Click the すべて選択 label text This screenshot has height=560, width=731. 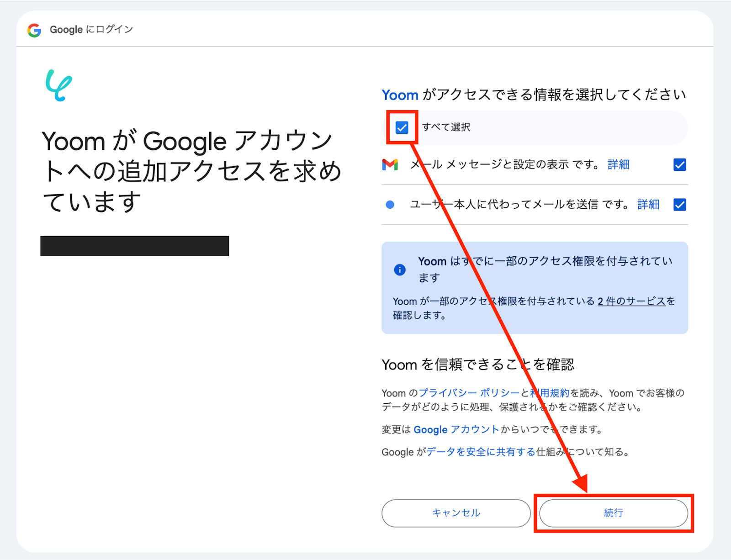pyautogui.click(x=446, y=127)
